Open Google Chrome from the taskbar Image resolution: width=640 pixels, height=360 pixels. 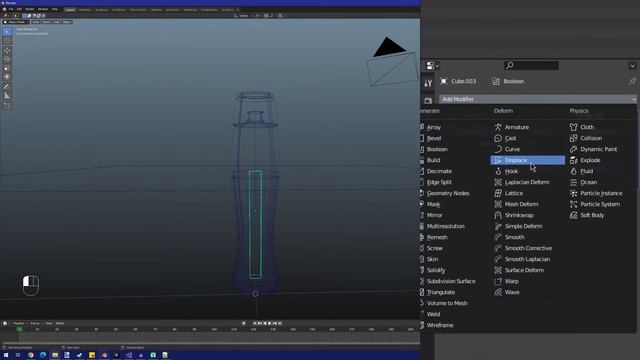pos(31,355)
